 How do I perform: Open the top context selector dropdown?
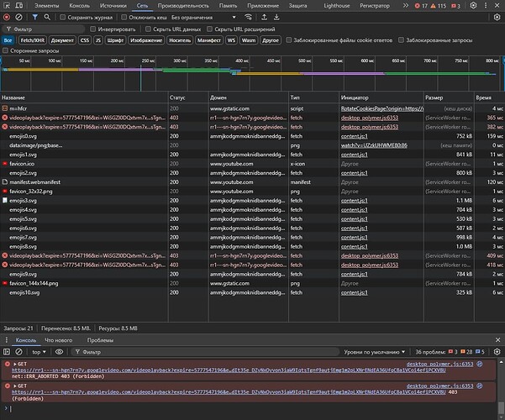[39, 352]
